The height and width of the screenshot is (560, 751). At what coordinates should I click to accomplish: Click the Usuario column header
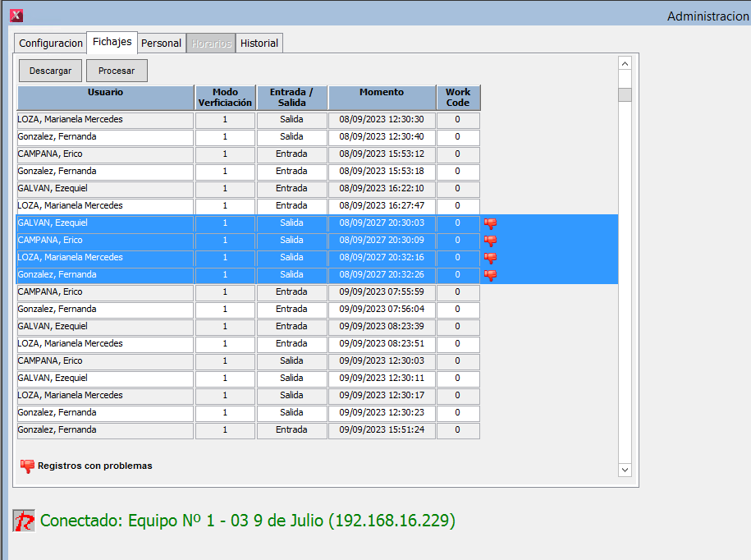tap(105, 98)
